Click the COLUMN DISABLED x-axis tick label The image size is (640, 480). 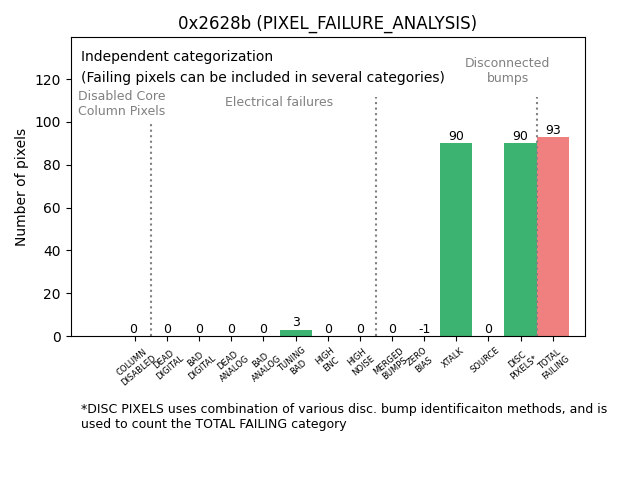click(136, 365)
